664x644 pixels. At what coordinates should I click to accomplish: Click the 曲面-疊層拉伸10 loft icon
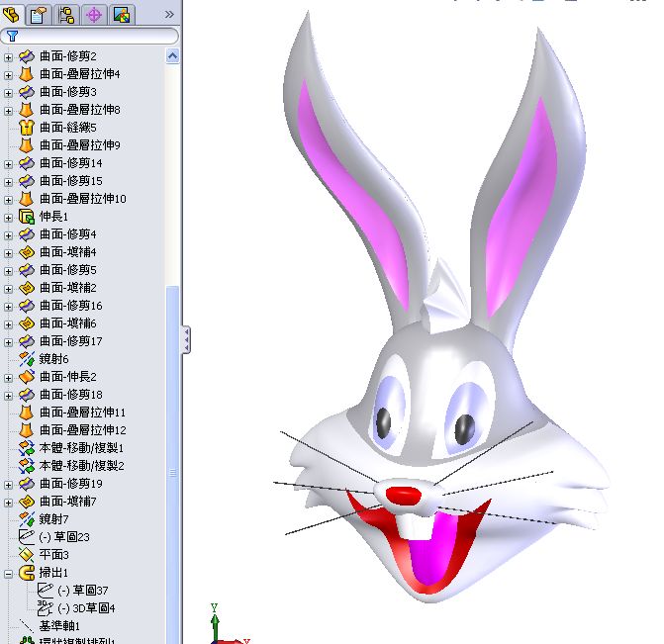coord(27,199)
